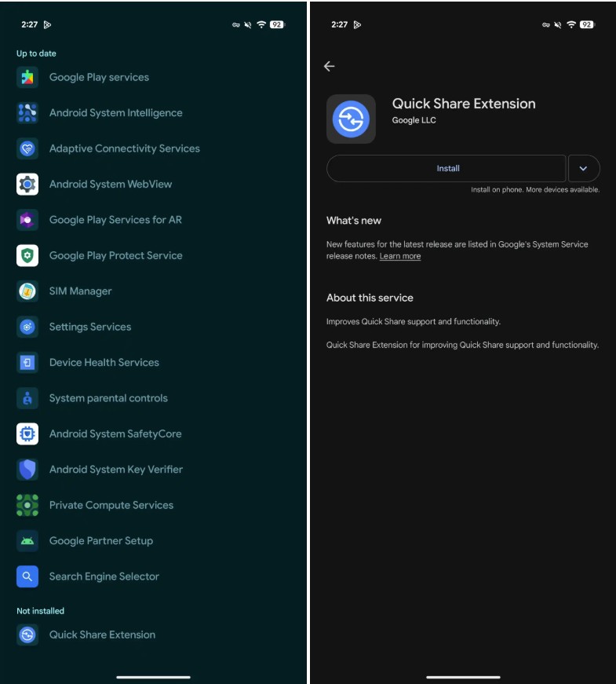Tap the Adaptive Connectivity Services icon

click(27, 148)
